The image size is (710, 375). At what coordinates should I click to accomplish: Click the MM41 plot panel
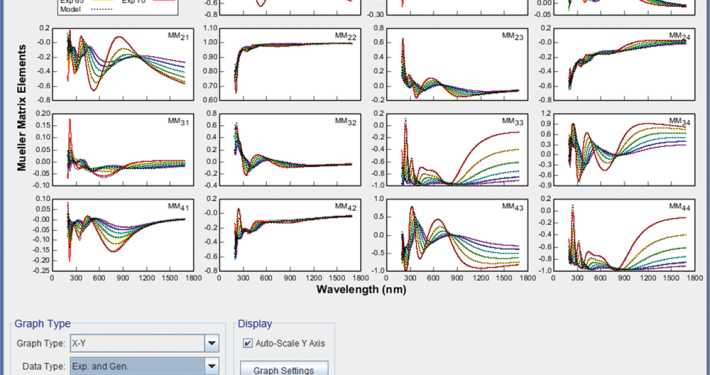coord(123,235)
